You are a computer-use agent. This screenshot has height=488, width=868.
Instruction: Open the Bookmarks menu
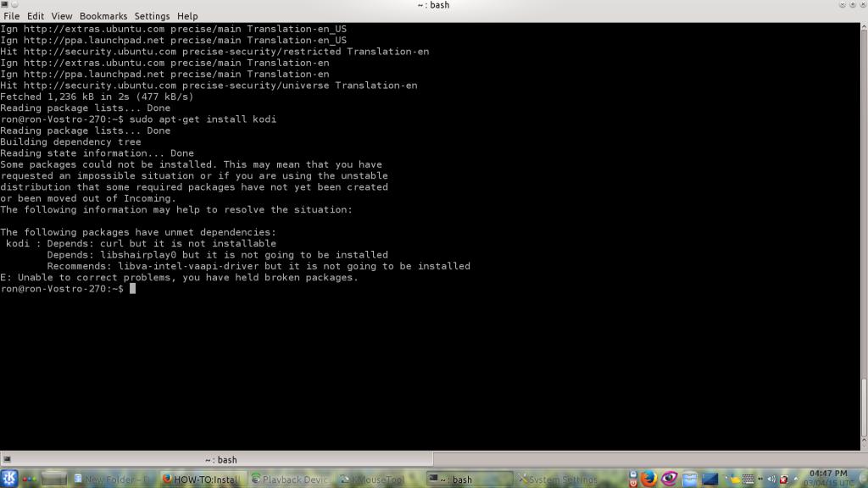coord(103,16)
